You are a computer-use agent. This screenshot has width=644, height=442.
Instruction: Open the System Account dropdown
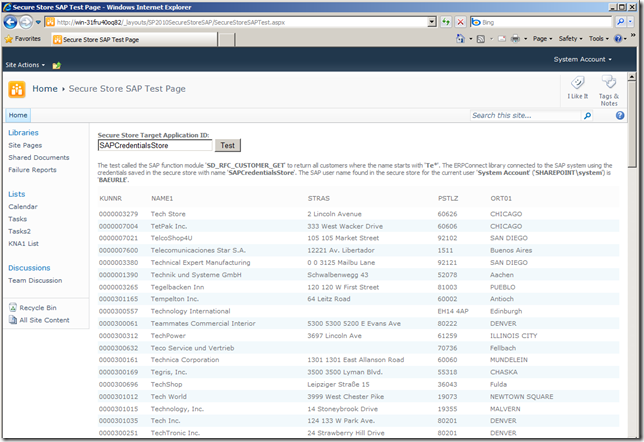[582, 60]
